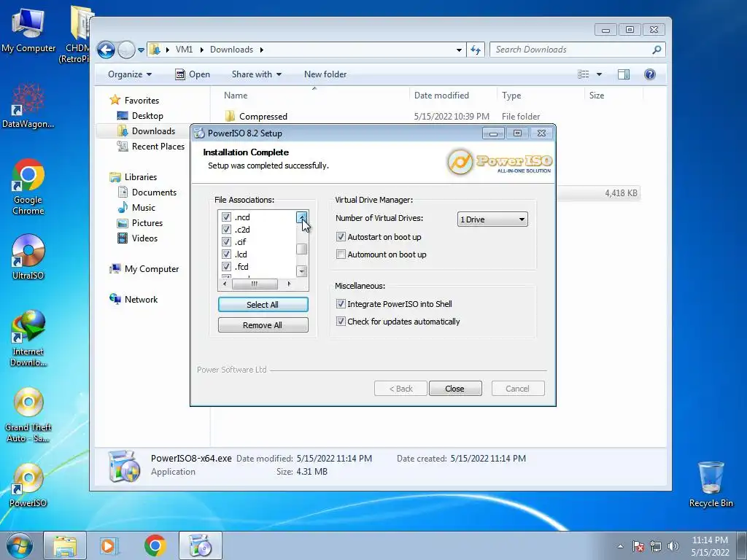Toggle the .lcd file association checkbox

pyautogui.click(x=226, y=254)
